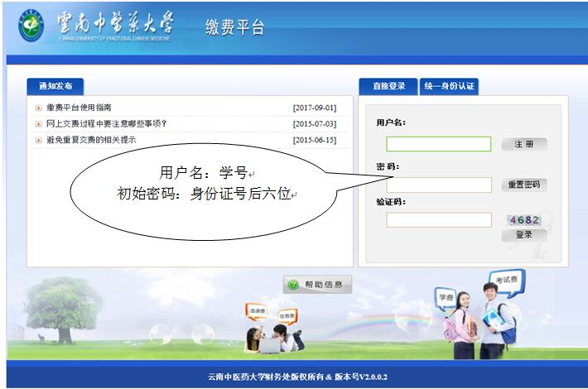Switch to the 统一身份认证 tab
This screenshot has width=588, height=389.
(449, 86)
